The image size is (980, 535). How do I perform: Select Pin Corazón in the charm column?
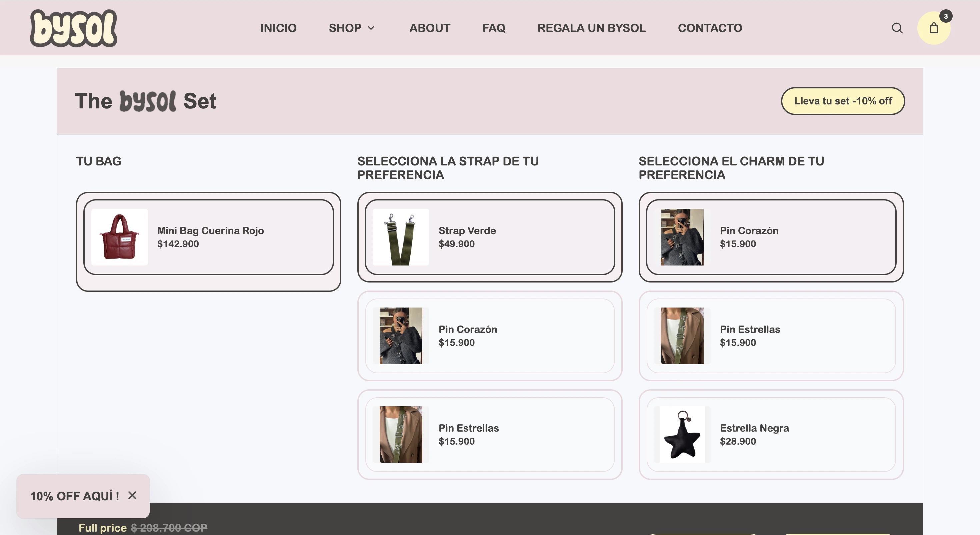click(771, 237)
